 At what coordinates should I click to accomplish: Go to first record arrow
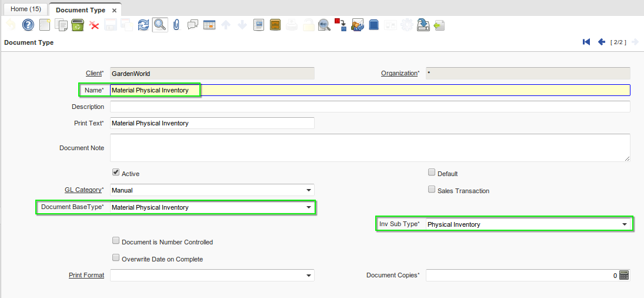point(586,42)
